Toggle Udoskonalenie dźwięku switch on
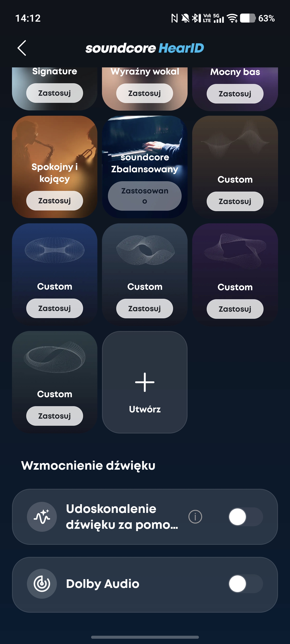The image size is (290, 644). [x=245, y=517]
